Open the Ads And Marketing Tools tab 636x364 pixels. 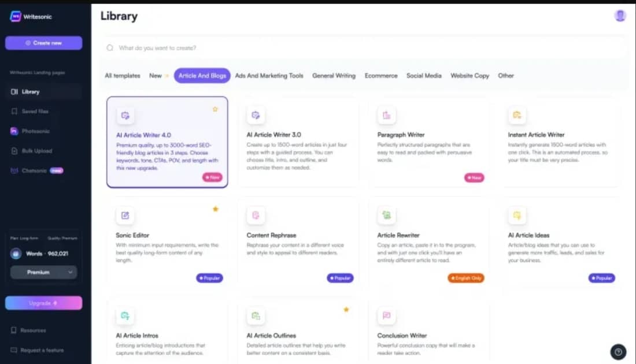(x=269, y=76)
